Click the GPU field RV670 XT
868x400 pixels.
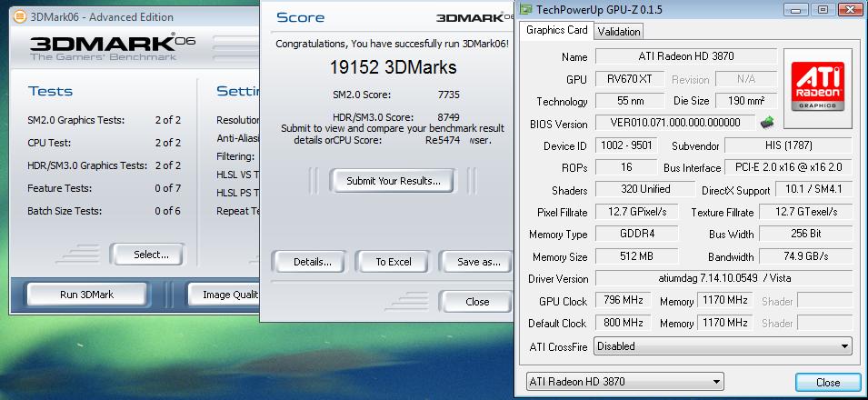tap(629, 79)
